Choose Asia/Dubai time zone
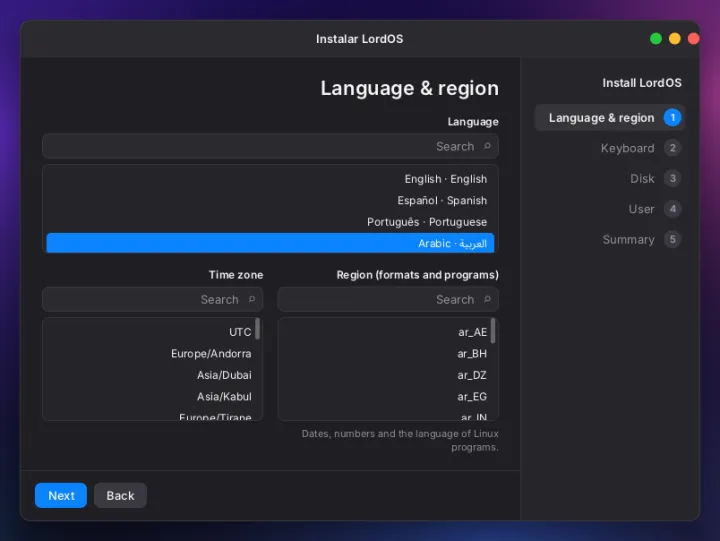Image resolution: width=720 pixels, height=541 pixels. click(149, 375)
